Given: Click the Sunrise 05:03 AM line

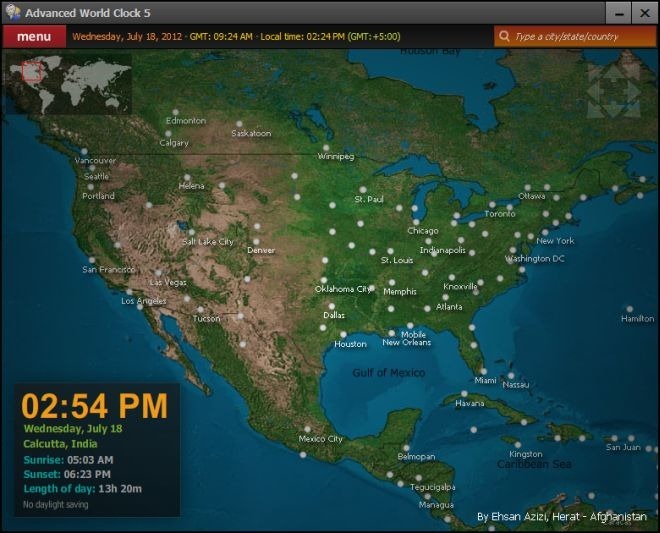Looking at the screenshot, I should point(68,460).
